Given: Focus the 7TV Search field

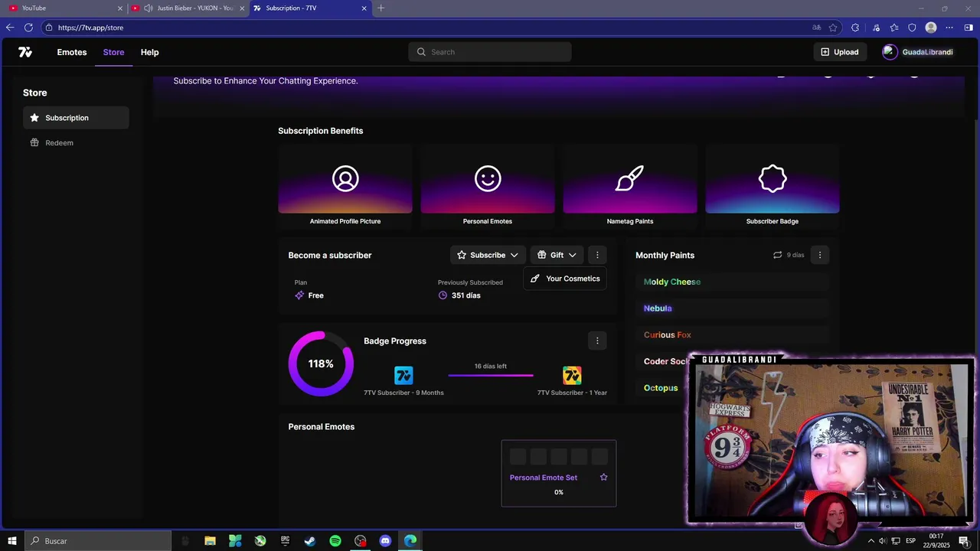Looking at the screenshot, I should tap(490, 52).
